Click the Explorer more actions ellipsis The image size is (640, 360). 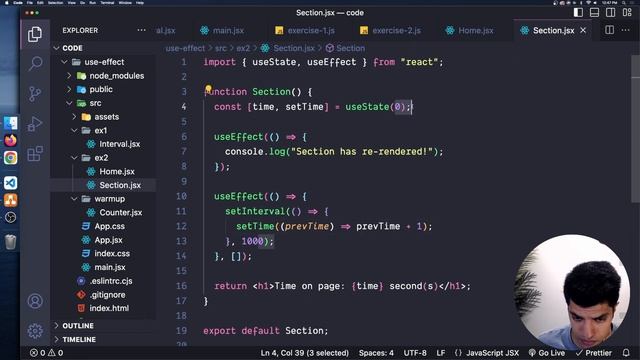141,30
